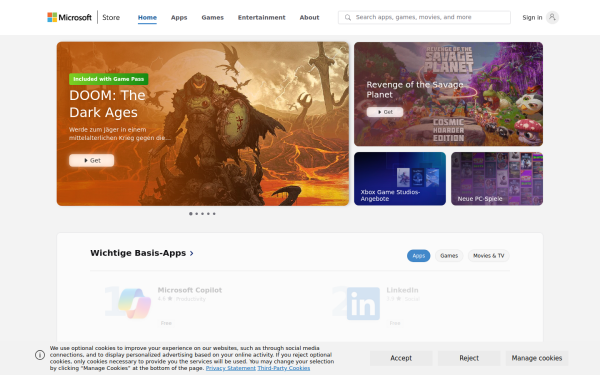Click the cookie banner info icon
The image size is (600, 375).
coord(40,355)
